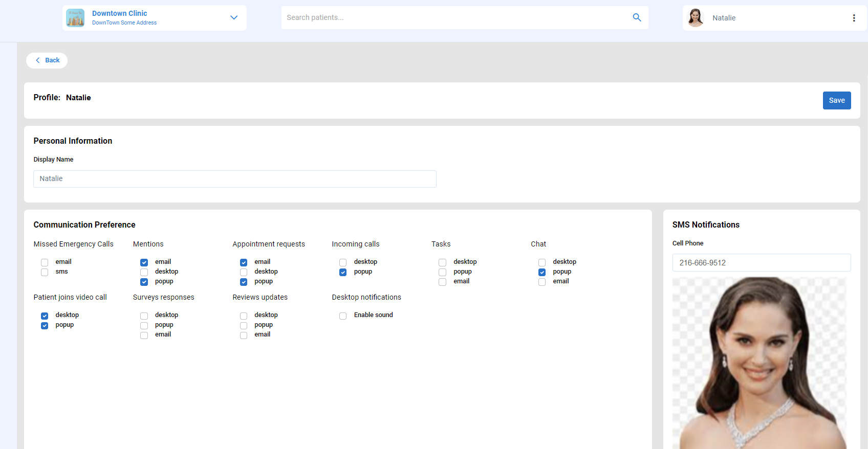Click the Search patients field
This screenshot has width=868, height=449.
coord(455,17)
